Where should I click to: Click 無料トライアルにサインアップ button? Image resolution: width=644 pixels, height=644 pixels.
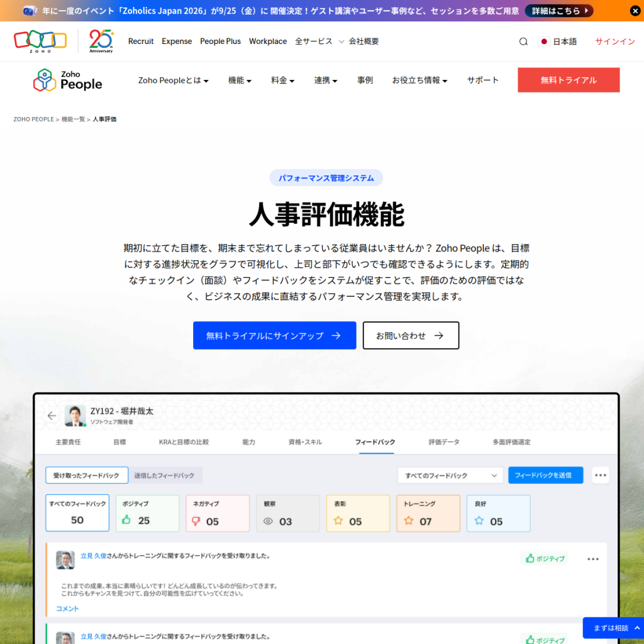click(274, 336)
